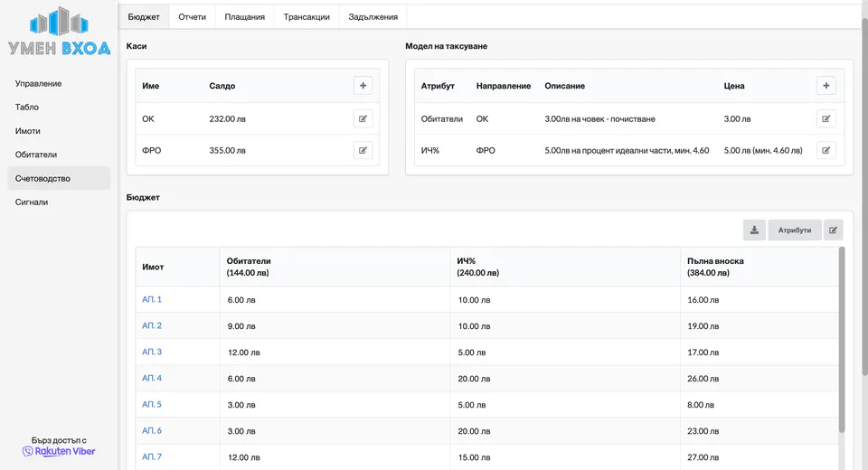Navigate to Обитатели in the sidebar
The image size is (868, 470).
(x=36, y=155)
